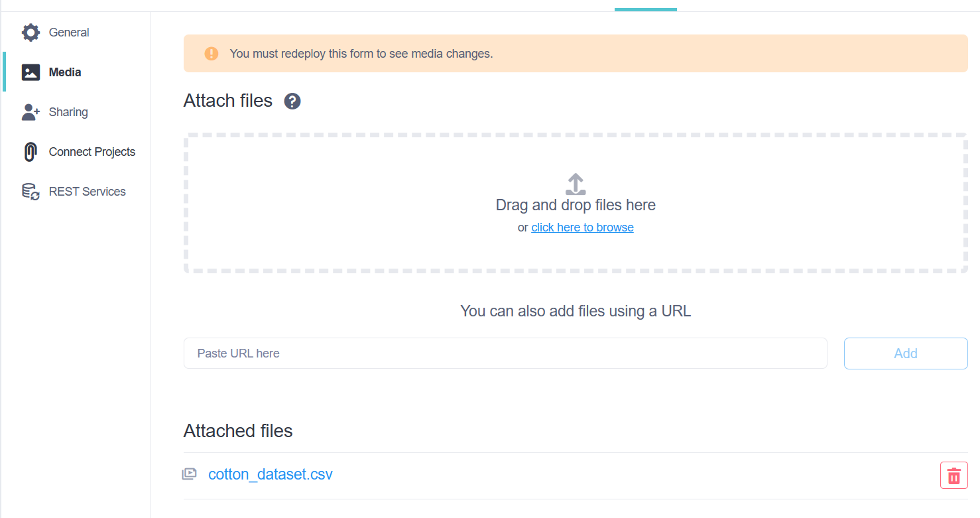Open the Connect Projects section
The image size is (980, 518).
[92, 152]
